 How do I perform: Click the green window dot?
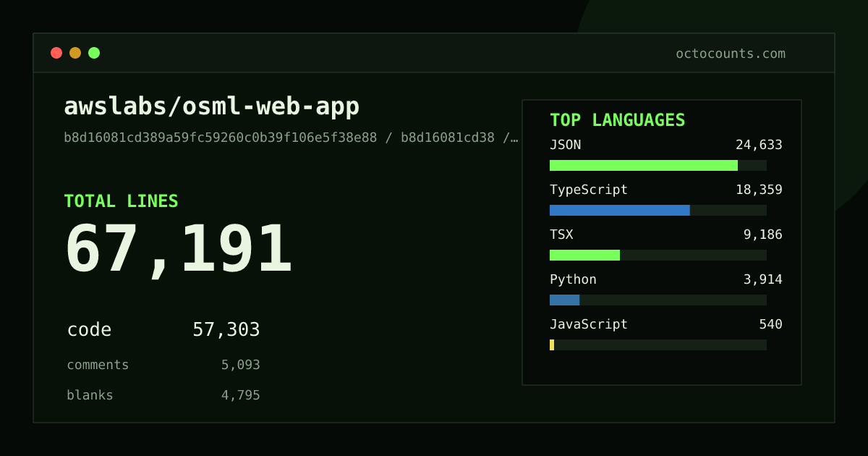[x=94, y=53]
